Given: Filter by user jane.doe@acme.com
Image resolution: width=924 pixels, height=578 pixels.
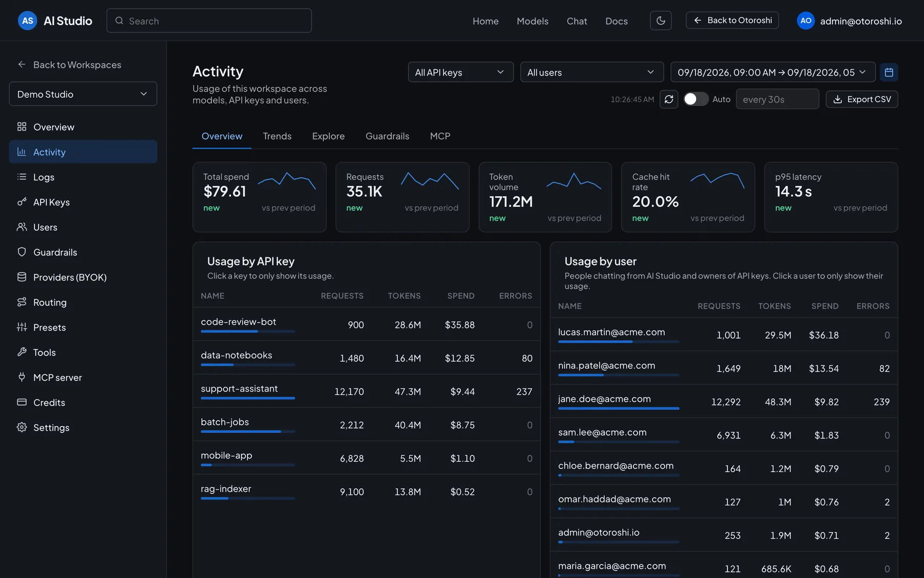Looking at the screenshot, I should pos(724,401).
